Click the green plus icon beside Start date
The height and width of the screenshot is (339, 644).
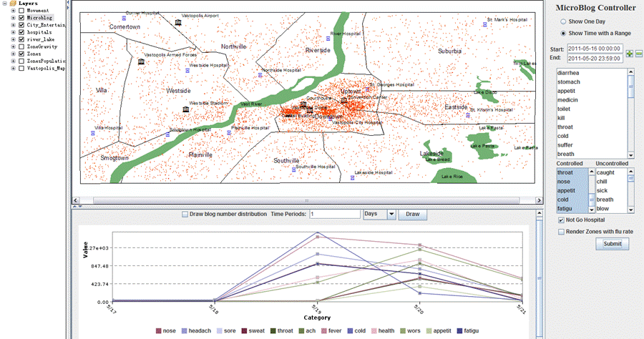point(629,54)
